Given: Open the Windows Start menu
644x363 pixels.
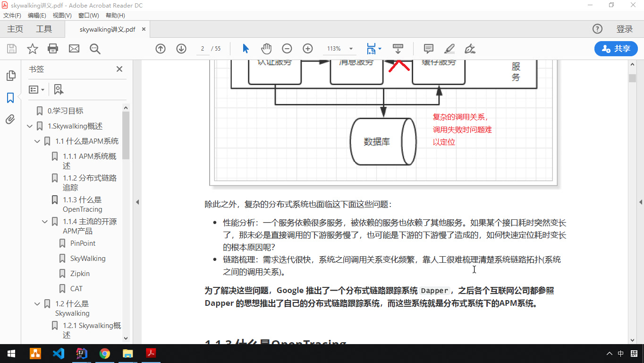Looking at the screenshot, I should pyautogui.click(x=11, y=354).
